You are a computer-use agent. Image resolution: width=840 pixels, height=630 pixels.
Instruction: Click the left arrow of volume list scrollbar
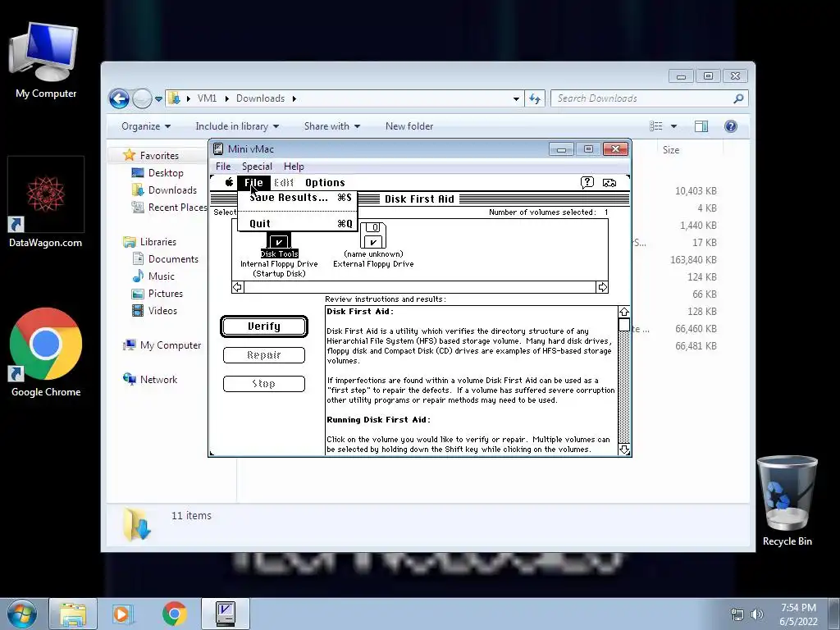point(237,287)
